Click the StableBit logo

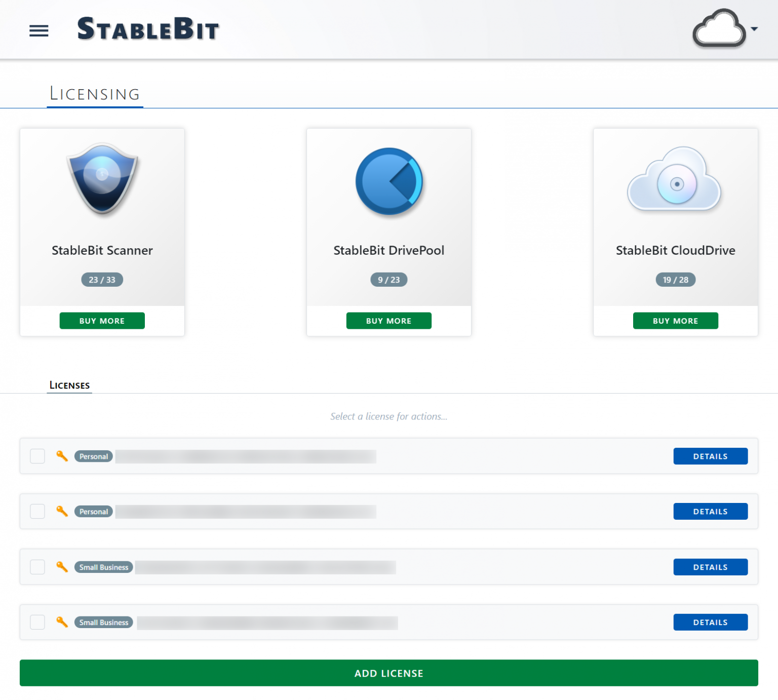(148, 29)
